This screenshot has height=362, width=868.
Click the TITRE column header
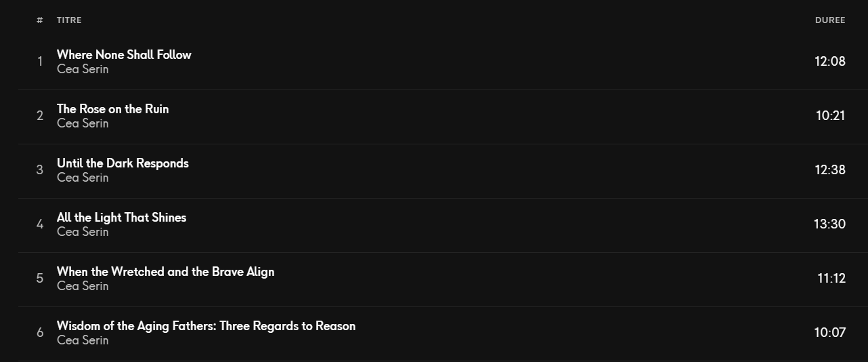pos(69,20)
